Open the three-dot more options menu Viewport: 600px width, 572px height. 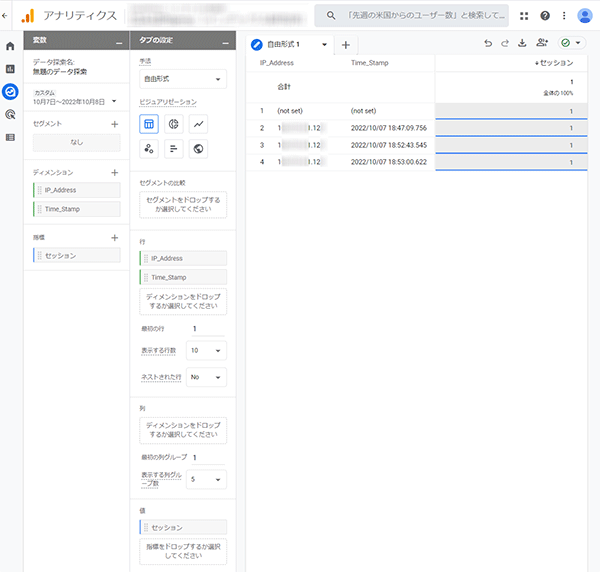point(564,16)
